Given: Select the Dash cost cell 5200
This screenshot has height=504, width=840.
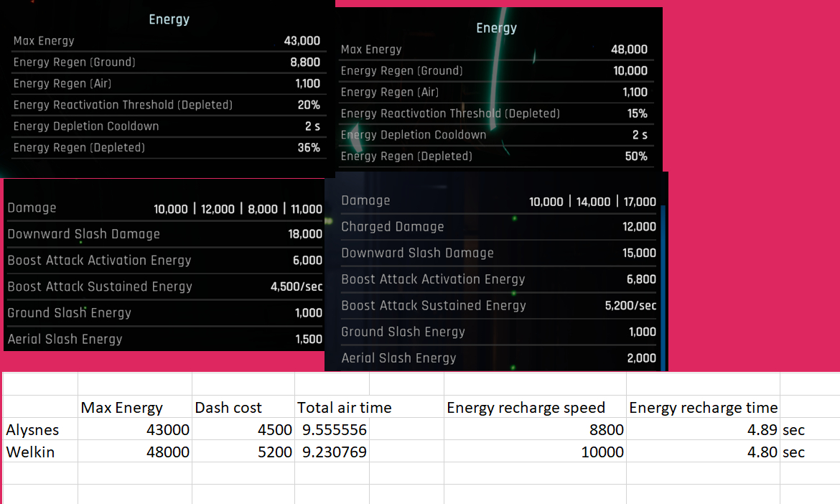Looking at the screenshot, I should 243,452.
